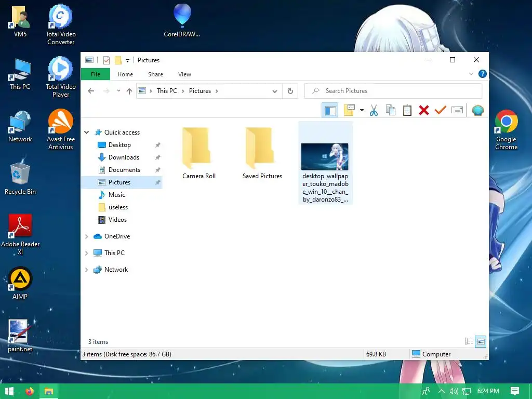Select the Recycle Bin desktop icon
This screenshot has width=532, height=399.
coord(20,177)
